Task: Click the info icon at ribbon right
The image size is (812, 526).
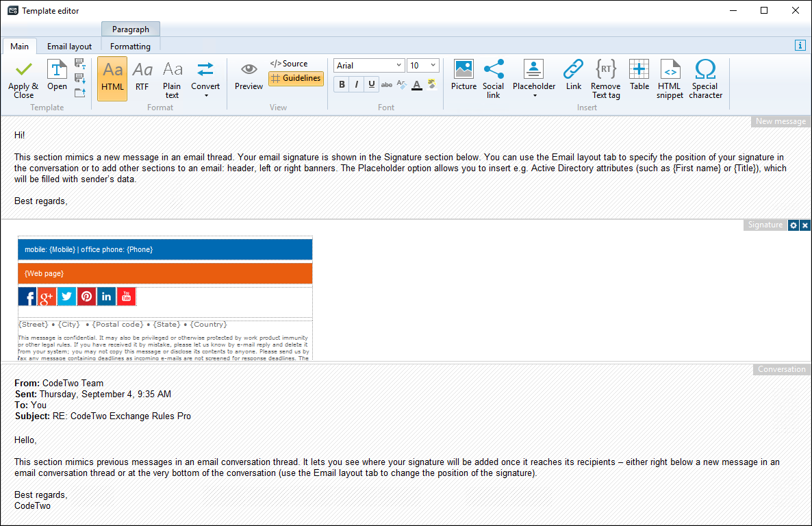Action: 800,45
